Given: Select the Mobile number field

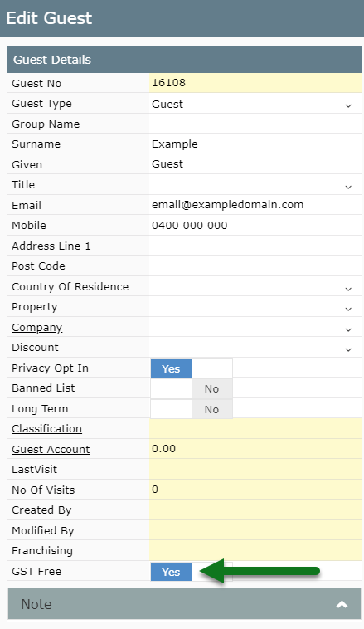Looking at the screenshot, I should click(x=255, y=226).
